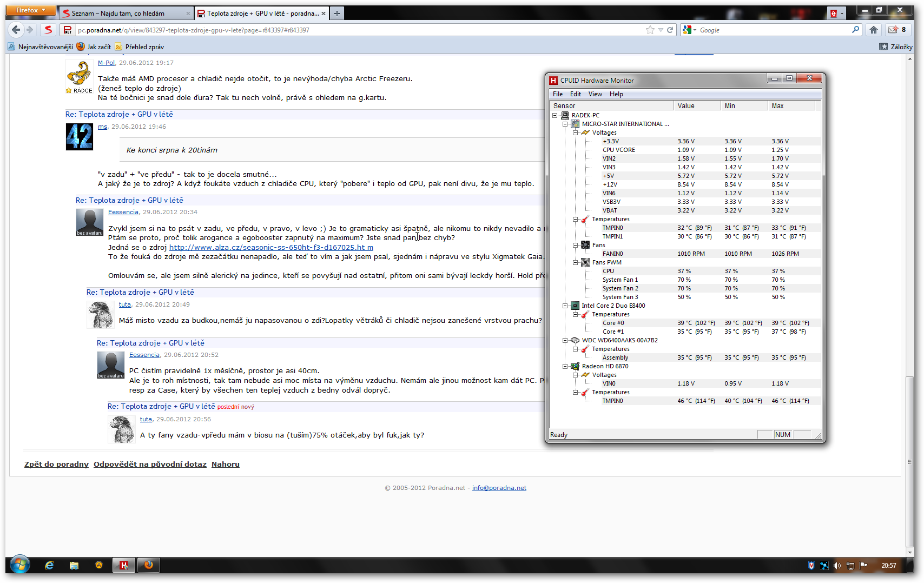Open the info@poradna.net email link
The height and width of the screenshot is (583, 924).
[x=499, y=488]
